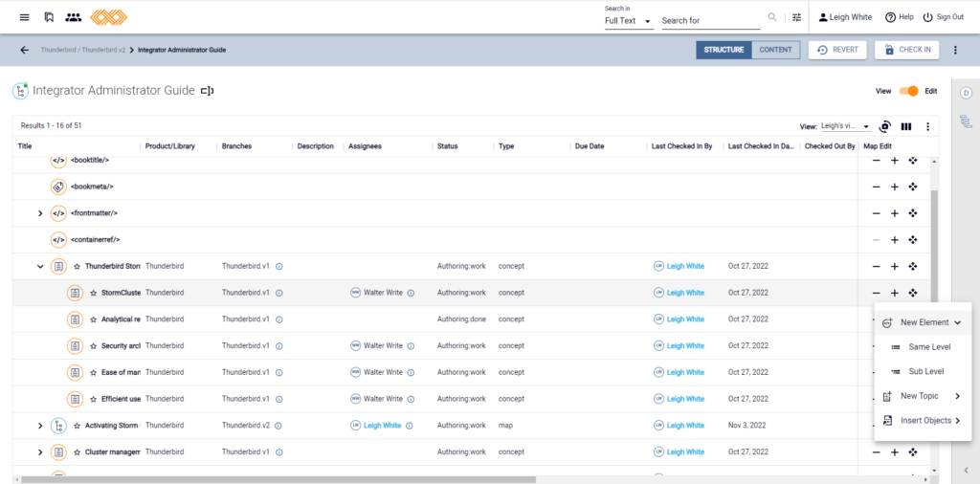Favorite the Efficient use star
980x484 pixels.
click(93, 399)
